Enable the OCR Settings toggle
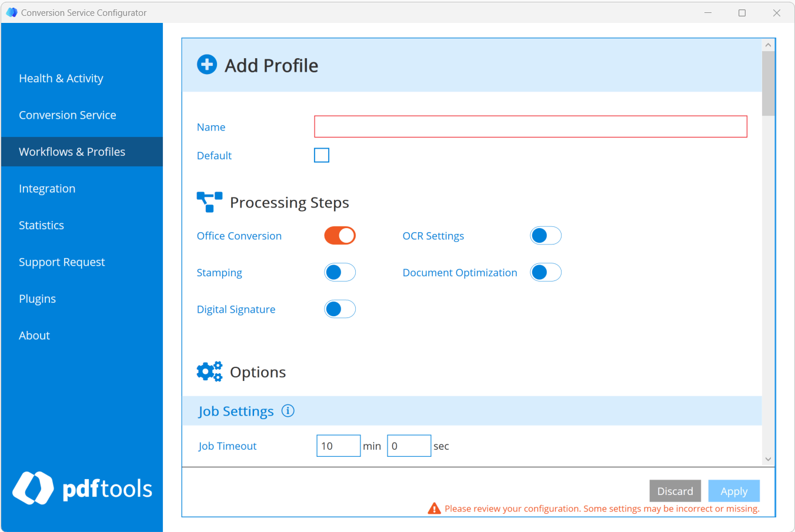 coord(545,235)
